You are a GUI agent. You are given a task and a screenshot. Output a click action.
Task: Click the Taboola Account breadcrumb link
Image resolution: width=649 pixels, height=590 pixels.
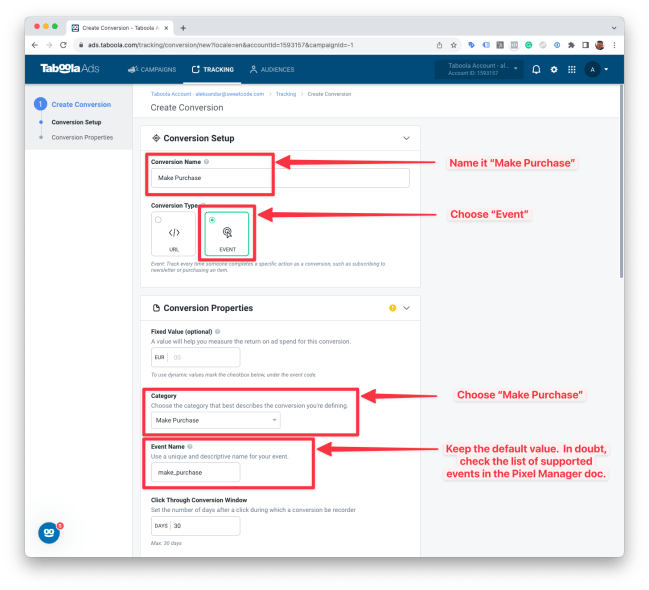(207, 94)
